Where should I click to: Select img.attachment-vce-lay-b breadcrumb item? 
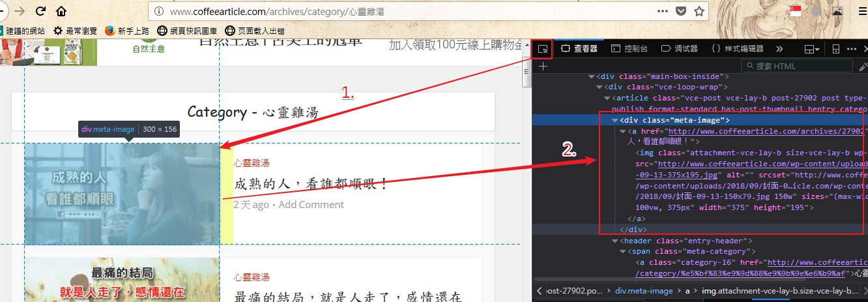point(781,291)
